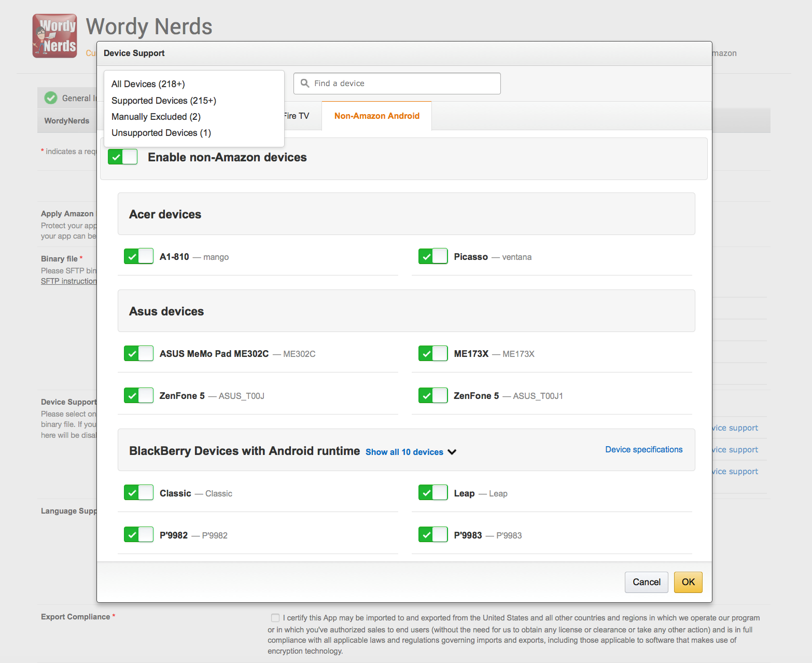Turn off the Picasso ventana toggle
Screen dimensions: 812x663
(433, 257)
